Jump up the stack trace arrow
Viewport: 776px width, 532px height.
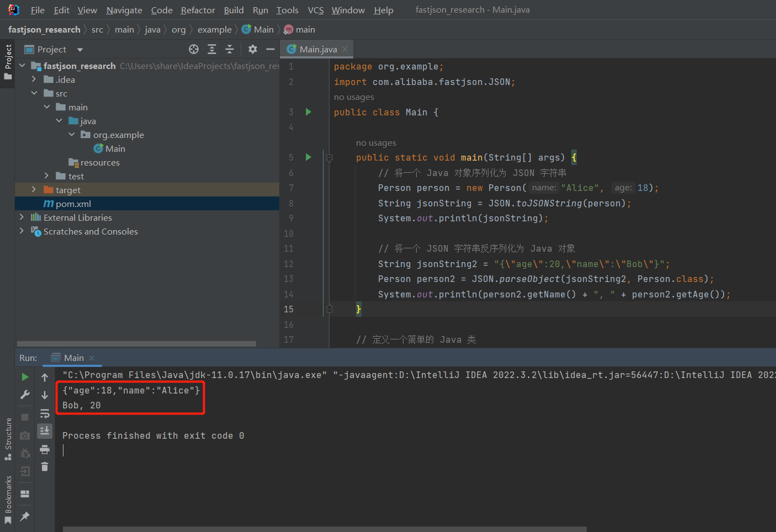(45, 377)
